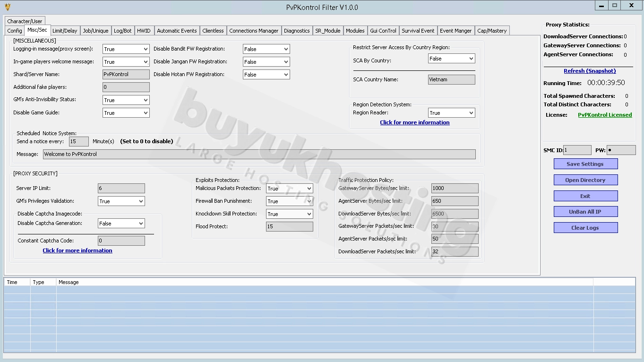Expand In-game players welcome message dropdown
644x362 pixels.
coord(126,62)
